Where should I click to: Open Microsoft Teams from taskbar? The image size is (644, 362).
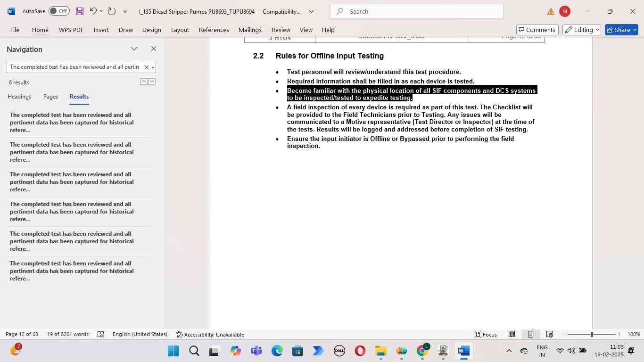256,351
